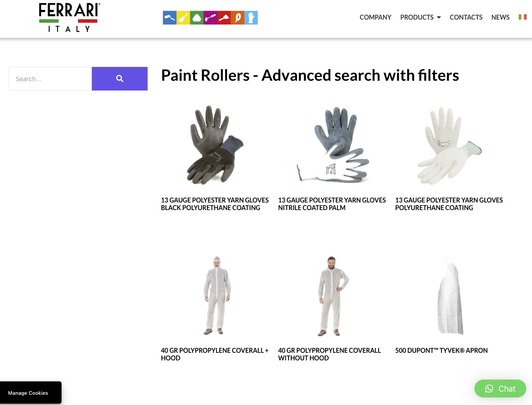
Task: Select the purple mixer tool category icon
Action: 210,18
